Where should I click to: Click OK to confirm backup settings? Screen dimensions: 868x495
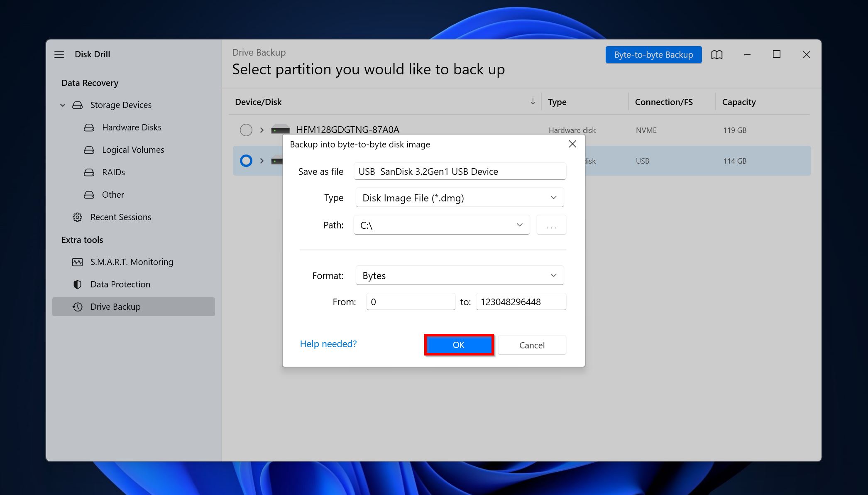457,345
